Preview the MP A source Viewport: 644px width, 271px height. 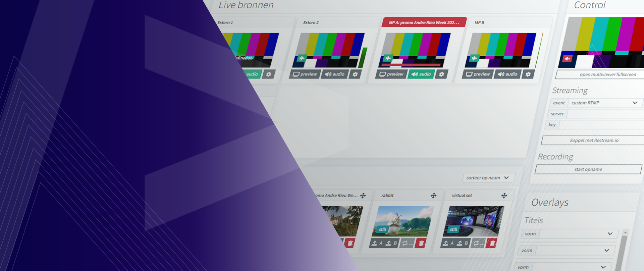coord(391,74)
